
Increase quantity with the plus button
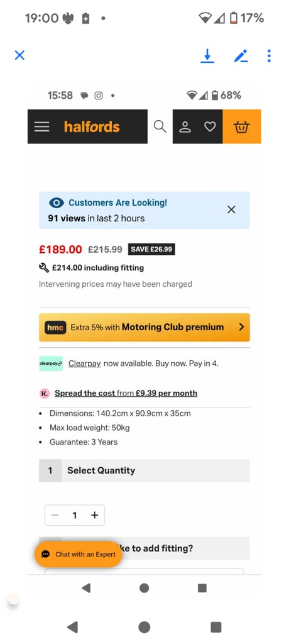coord(95,515)
